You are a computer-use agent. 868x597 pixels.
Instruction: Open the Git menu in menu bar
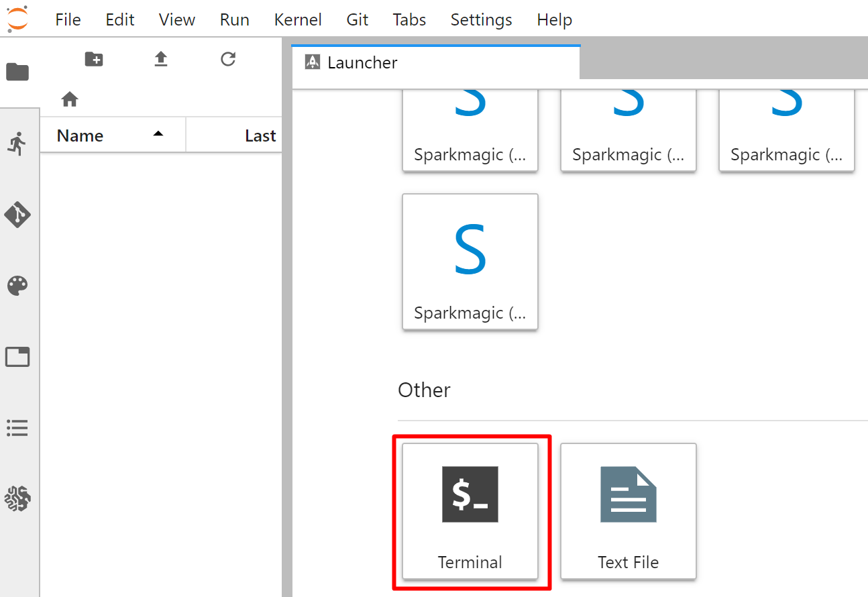358,19
